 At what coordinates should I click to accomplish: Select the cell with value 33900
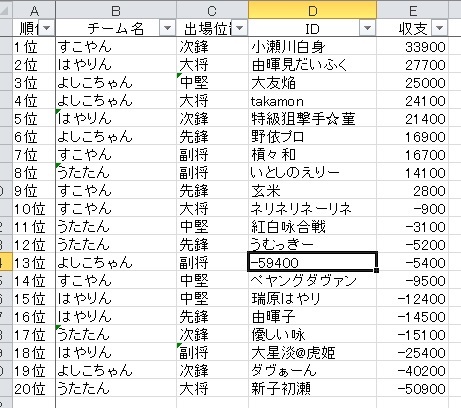click(x=413, y=47)
